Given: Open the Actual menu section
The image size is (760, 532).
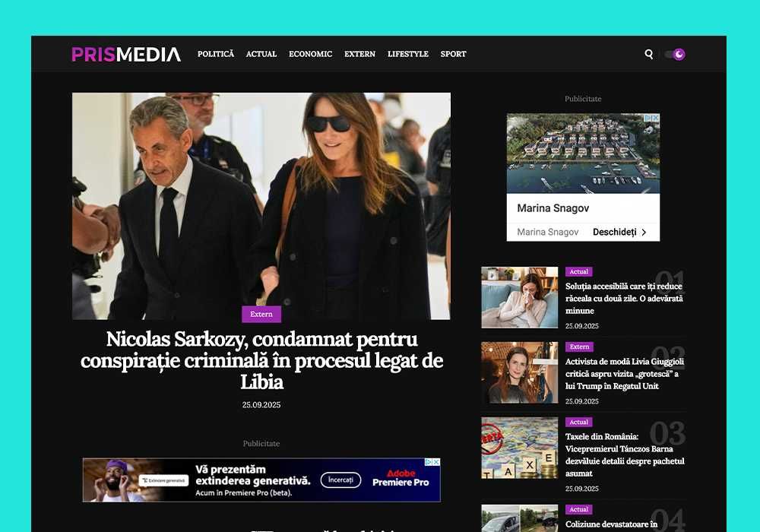Looking at the screenshot, I should tap(261, 54).
